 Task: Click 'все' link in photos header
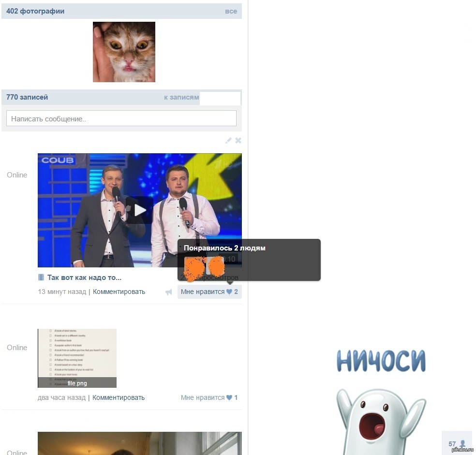(x=231, y=11)
